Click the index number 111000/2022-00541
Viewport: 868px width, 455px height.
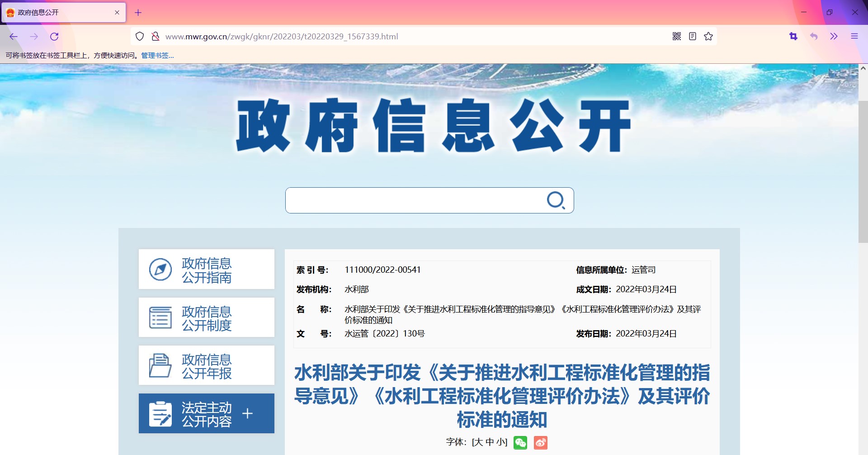click(382, 270)
